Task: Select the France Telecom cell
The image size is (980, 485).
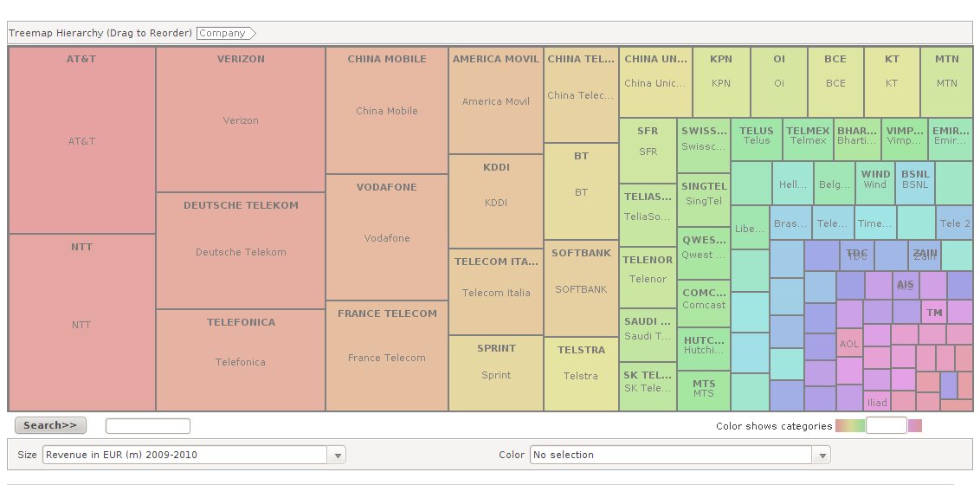Action: 387,356
